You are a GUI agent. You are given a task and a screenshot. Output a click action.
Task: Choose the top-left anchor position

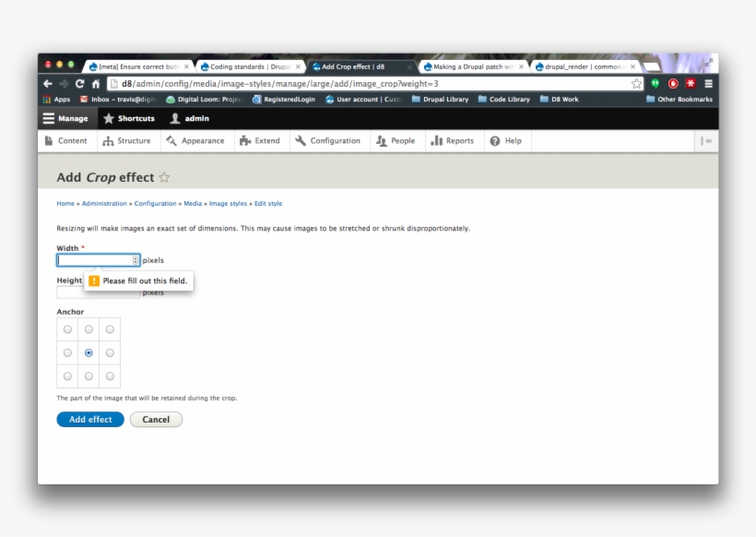pos(66,328)
